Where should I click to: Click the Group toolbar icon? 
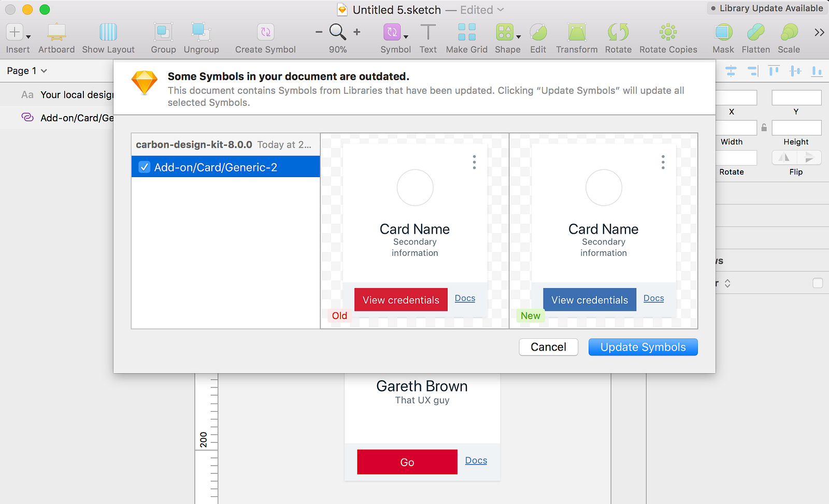coord(163,32)
